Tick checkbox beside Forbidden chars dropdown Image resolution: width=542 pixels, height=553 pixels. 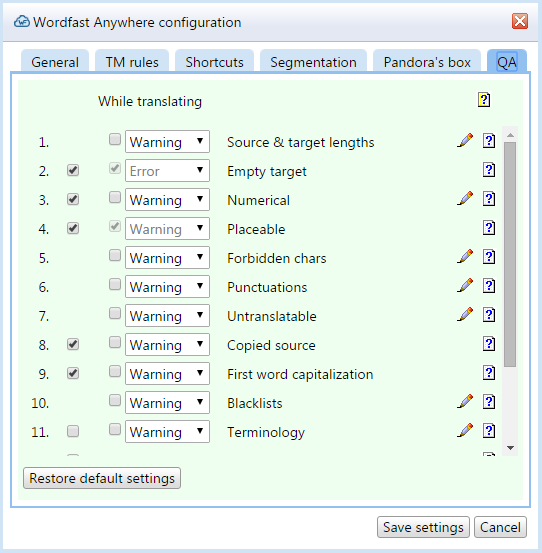pyautogui.click(x=115, y=255)
